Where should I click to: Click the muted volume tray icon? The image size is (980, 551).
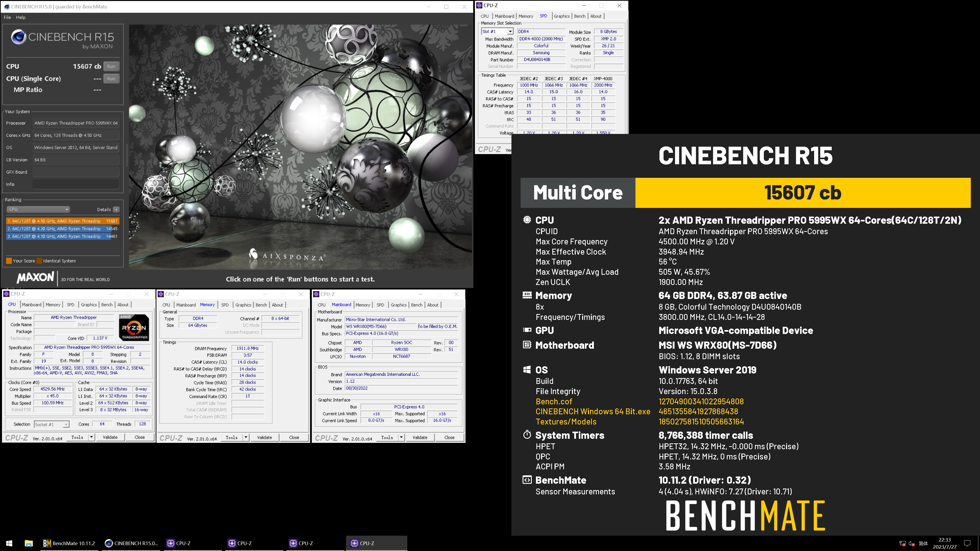tap(912, 543)
